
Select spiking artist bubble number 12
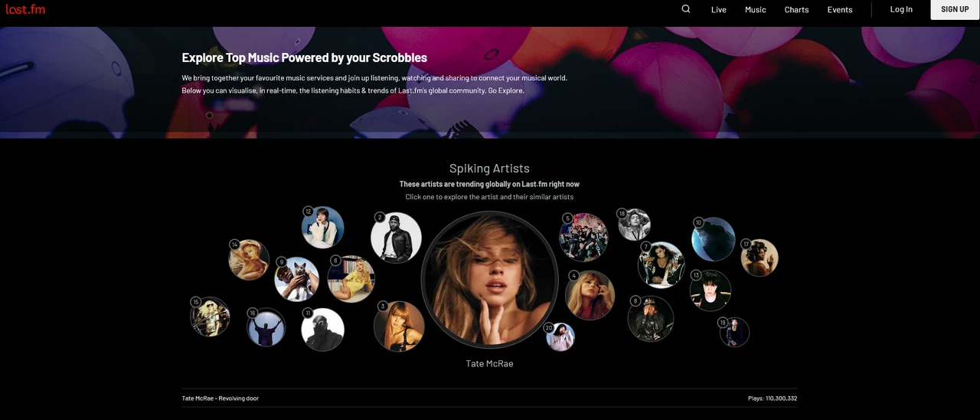tap(322, 227)
